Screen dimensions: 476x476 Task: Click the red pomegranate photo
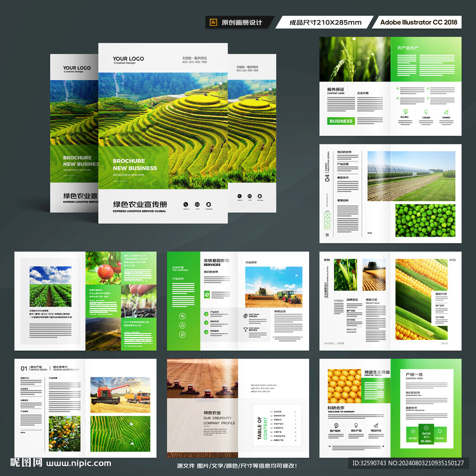coord(103,268)
